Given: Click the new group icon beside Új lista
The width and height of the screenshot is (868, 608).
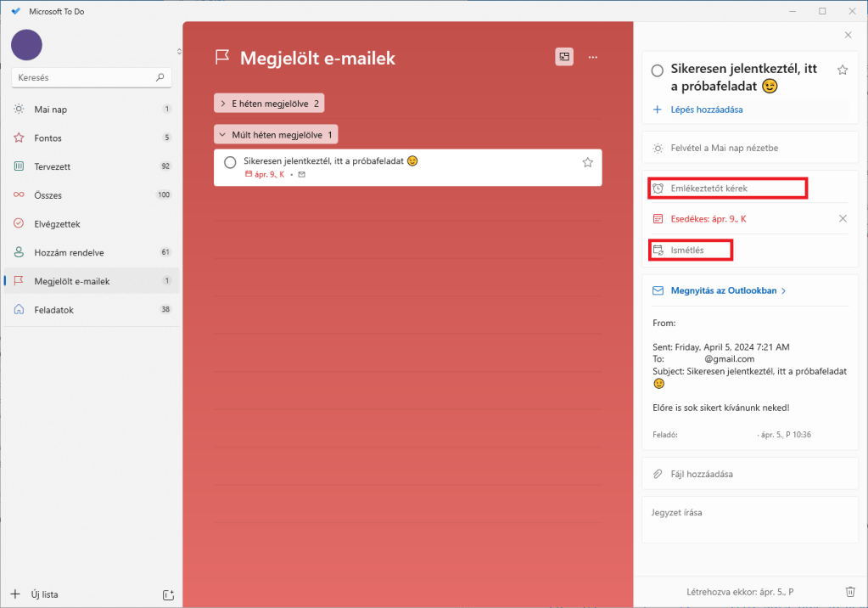Looking at the screenshot, I should point(167,594).
